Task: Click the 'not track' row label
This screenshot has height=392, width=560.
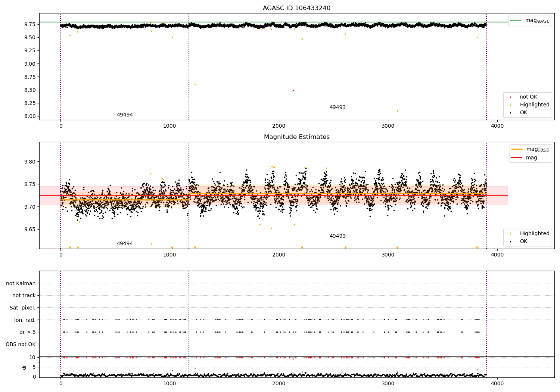Action: click(x=24, y=296)
